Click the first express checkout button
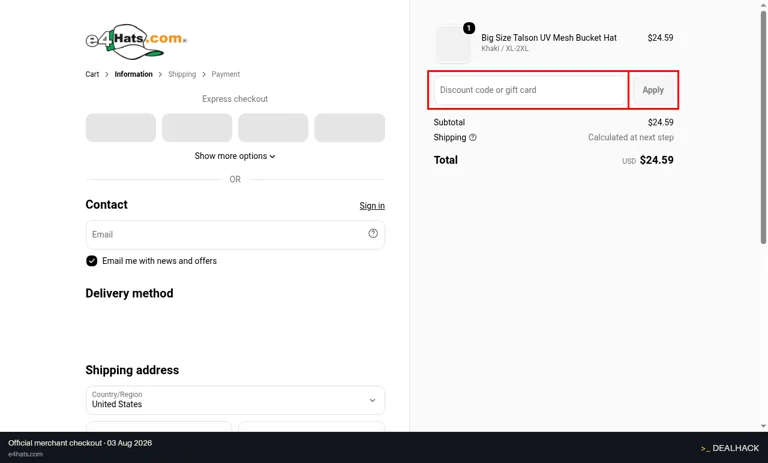Image resolution: width=768 pixels, height=463 pixels. click(121, 128)
